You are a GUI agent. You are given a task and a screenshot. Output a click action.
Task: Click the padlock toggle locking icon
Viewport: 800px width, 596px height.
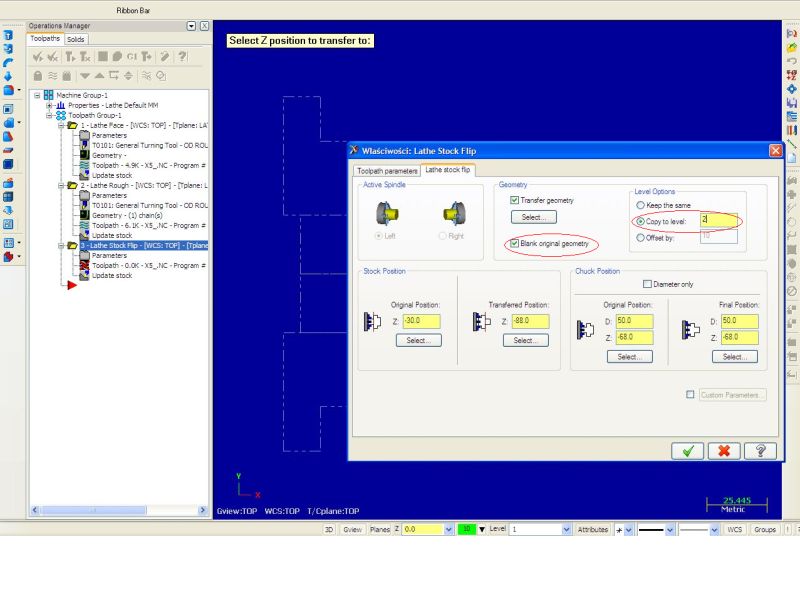tap(38, 76)
